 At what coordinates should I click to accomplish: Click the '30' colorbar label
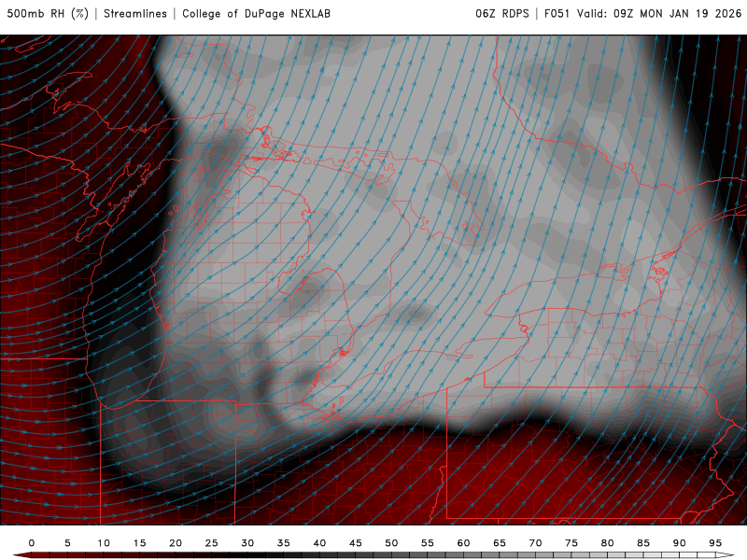coord(247,543)
